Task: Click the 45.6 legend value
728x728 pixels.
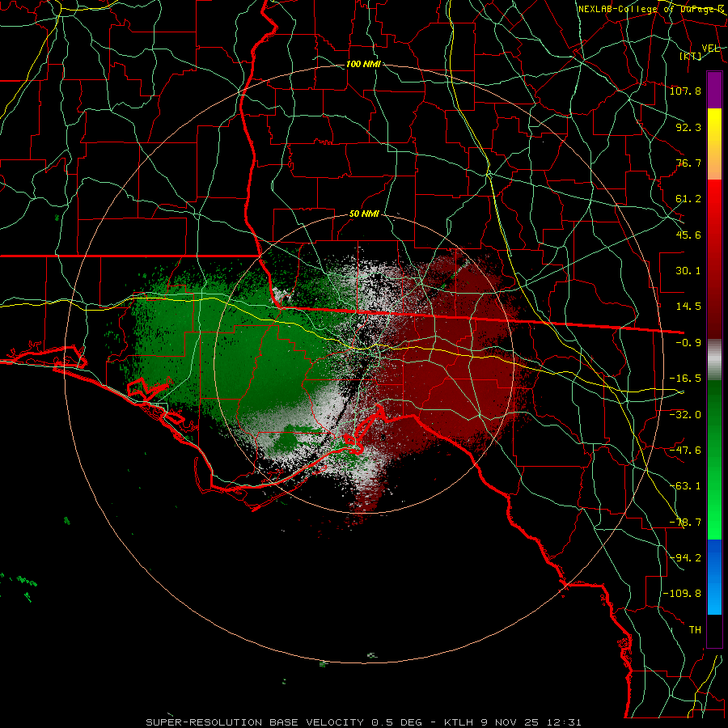Action: coord(688,235)
